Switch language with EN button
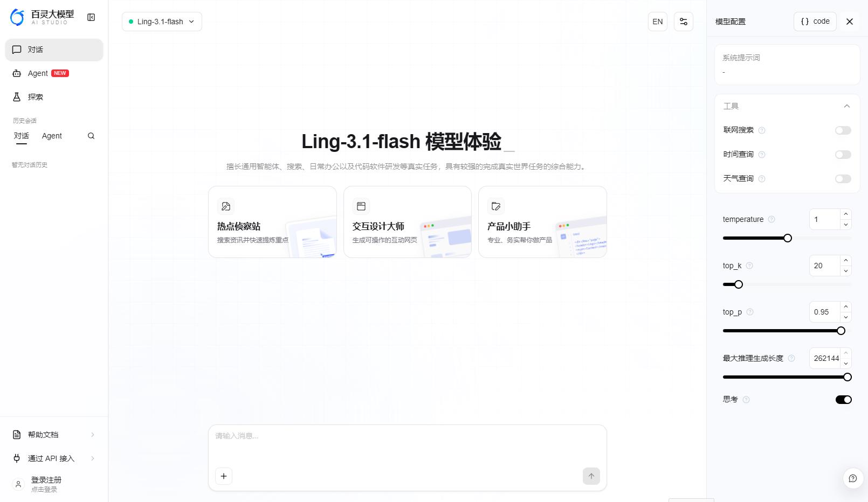 658,22
